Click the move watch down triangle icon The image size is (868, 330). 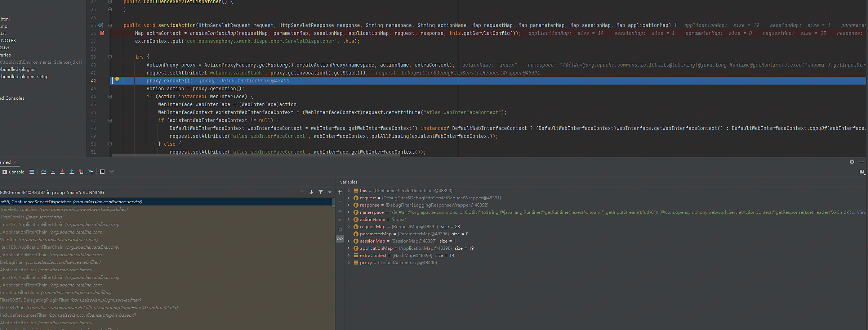click(x=340, y=220)
